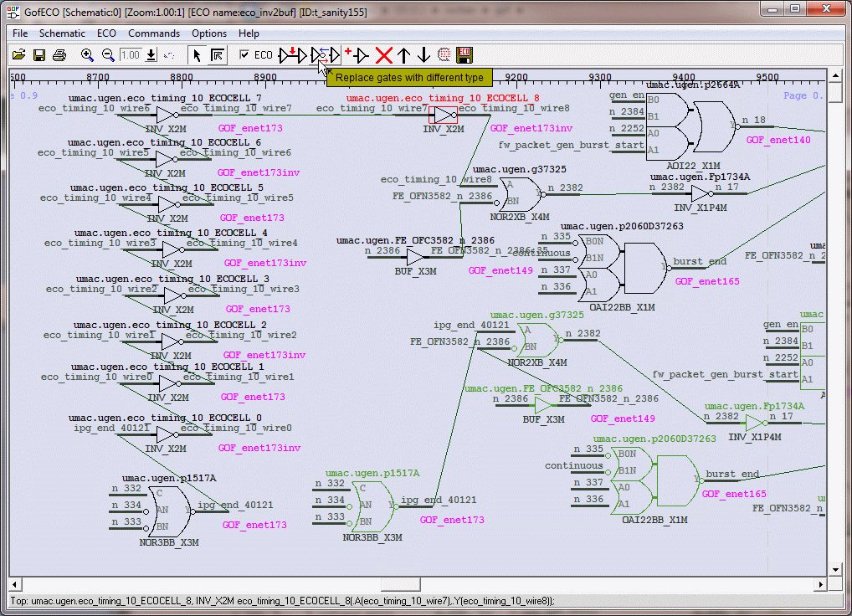Click the up arrow toolbar icon

(403, 55)
